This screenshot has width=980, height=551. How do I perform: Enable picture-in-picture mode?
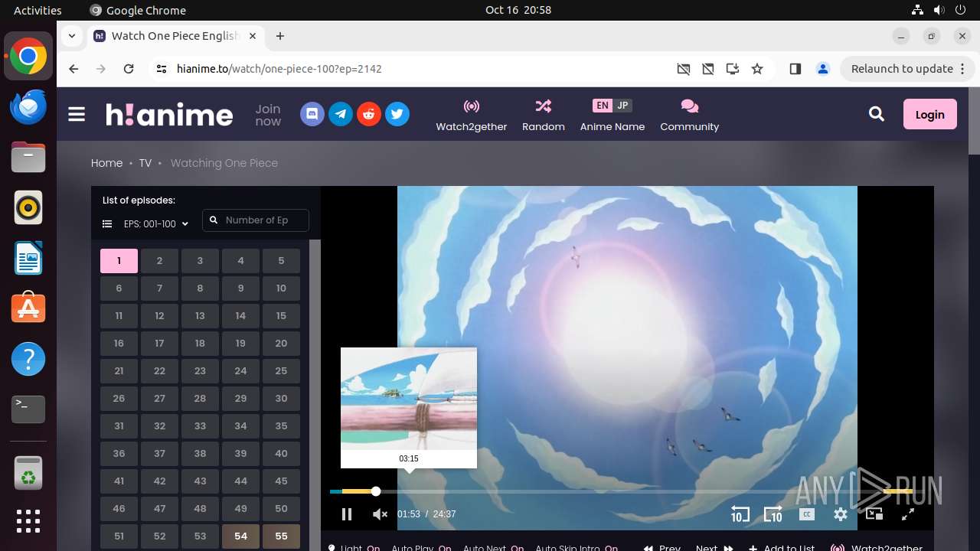click(x=874, y=514)
